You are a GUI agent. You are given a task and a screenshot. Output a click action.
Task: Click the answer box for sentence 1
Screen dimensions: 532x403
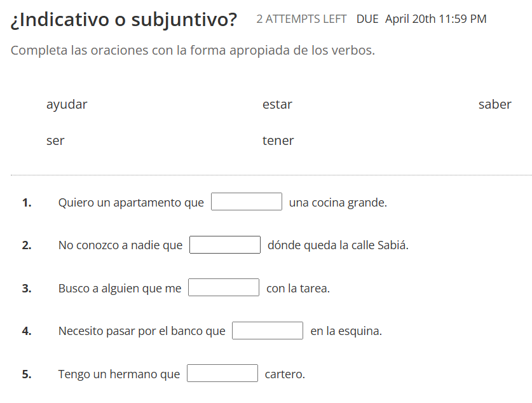247,201
